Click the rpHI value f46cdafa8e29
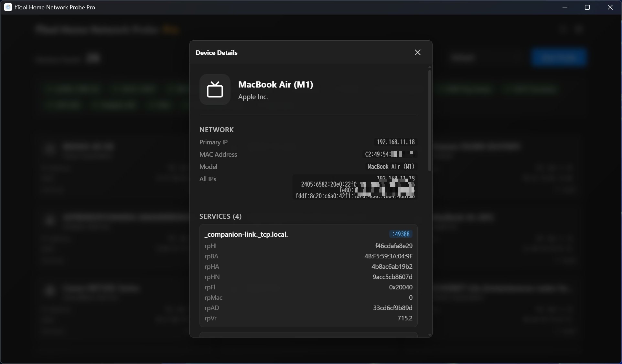Viewport: 622px width, 364px height. point(393,245)
